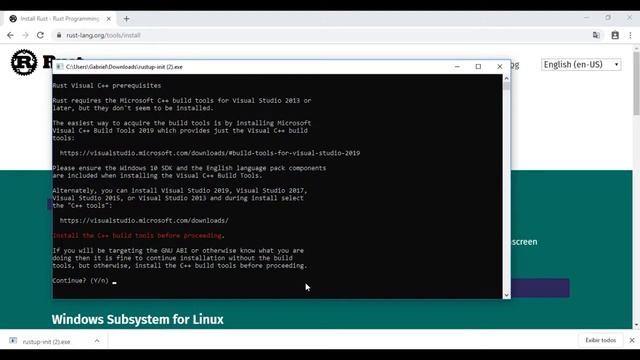This screenshot has height=360, width=640.
Task: Click the console window title bar icon
Action: tap(60, 67)
